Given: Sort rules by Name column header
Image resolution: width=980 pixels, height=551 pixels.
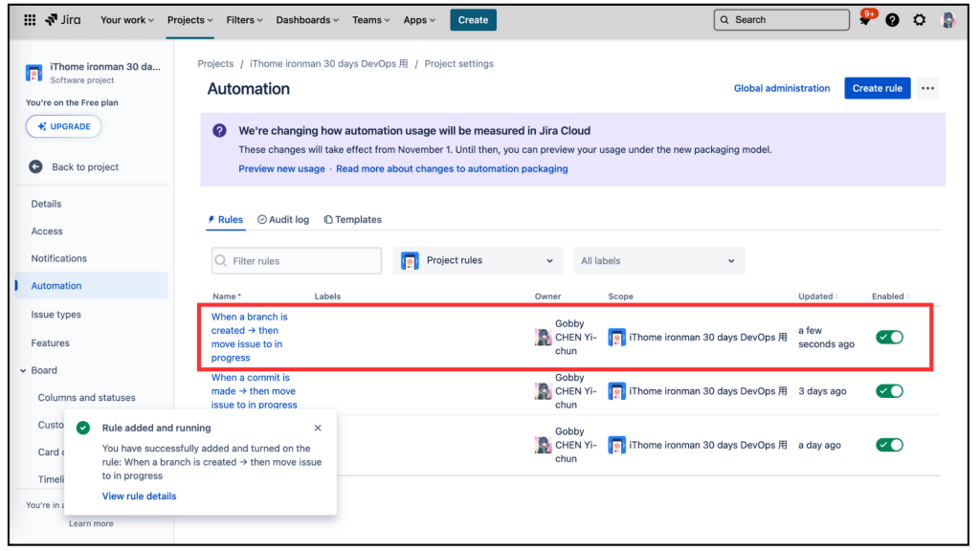Looking at the screenshot, I should [x=226, y=297].
